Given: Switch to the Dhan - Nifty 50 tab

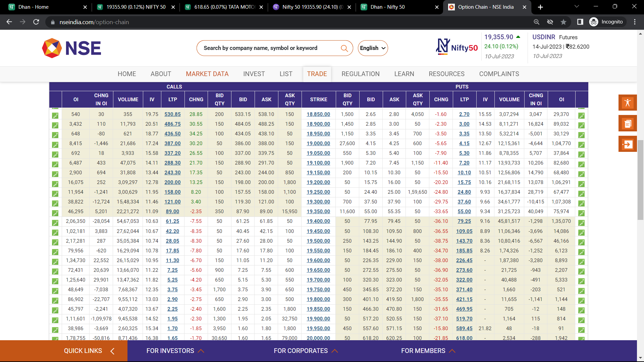Looking at the screenshot, I should [x=399, y=7].
